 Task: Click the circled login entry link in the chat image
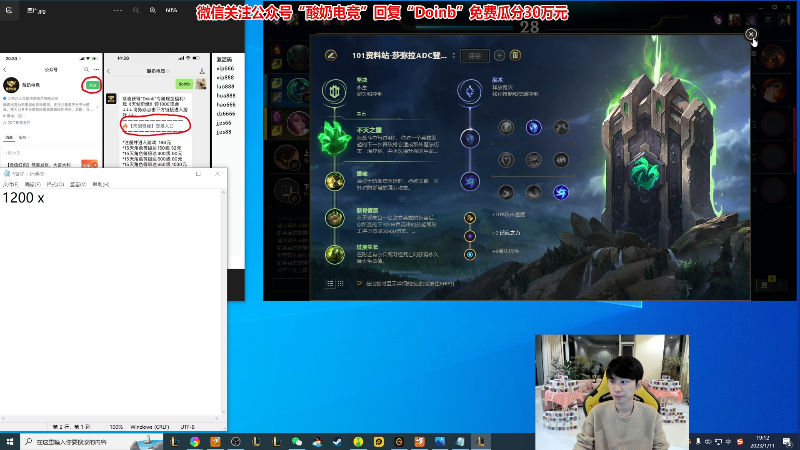pos(152,126)
